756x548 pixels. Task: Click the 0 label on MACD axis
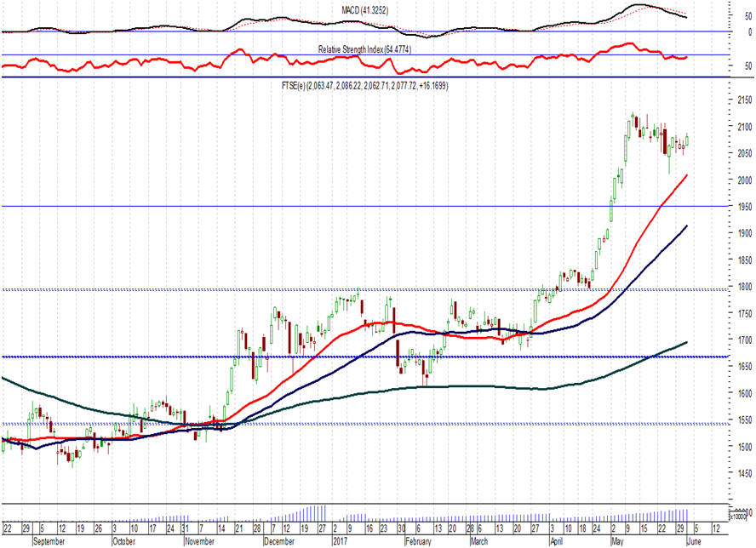click(x=750, y=32)
